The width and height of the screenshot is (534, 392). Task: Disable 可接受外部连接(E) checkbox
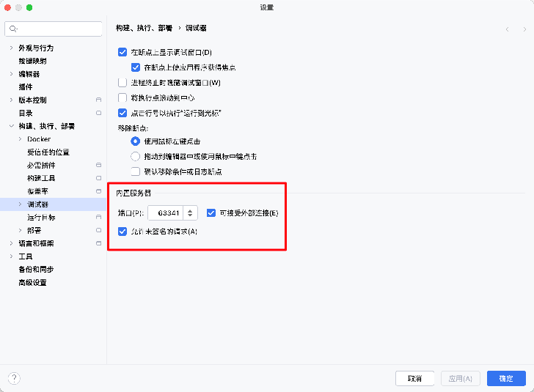211,213
